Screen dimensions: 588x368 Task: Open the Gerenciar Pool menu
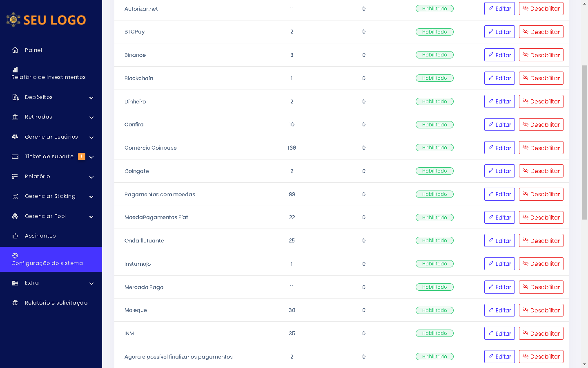[45, 216]
